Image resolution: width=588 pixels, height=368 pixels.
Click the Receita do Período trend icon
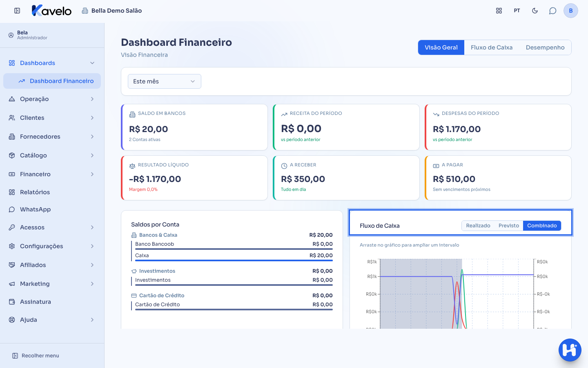284,114
